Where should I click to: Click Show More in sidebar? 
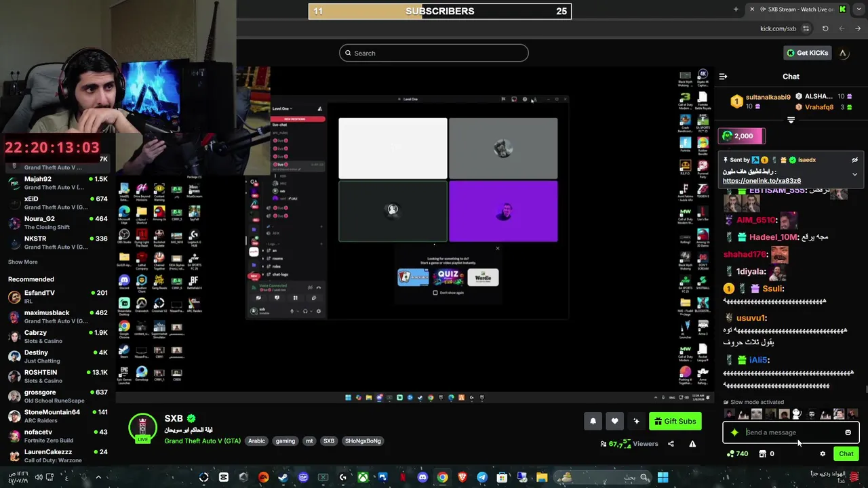23,262
